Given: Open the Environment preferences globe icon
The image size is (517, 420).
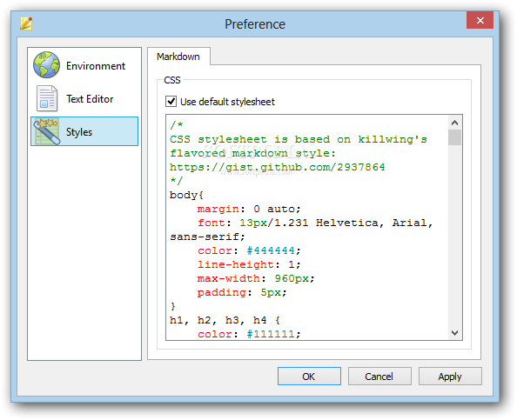Looking at the screenshot, I should click(46, 65).
